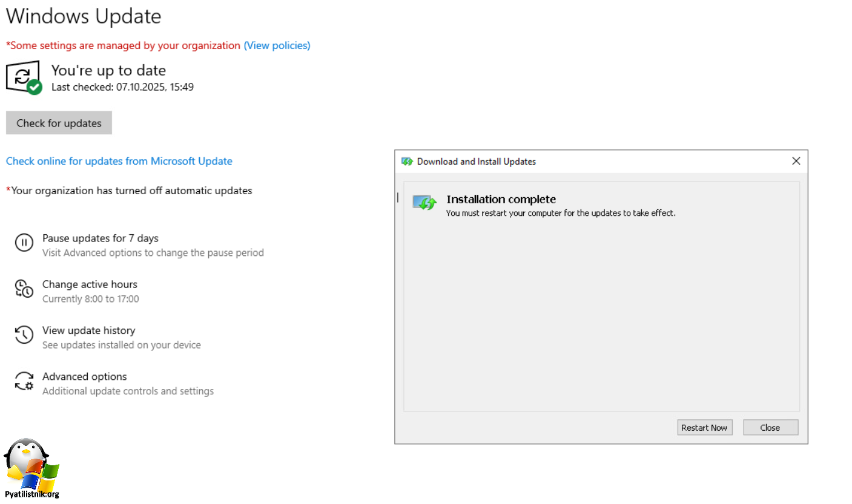This screenshot has width=852, height=504.
Task: Close the Download and Install Updates window with X
Action: (x=796, y=161)
